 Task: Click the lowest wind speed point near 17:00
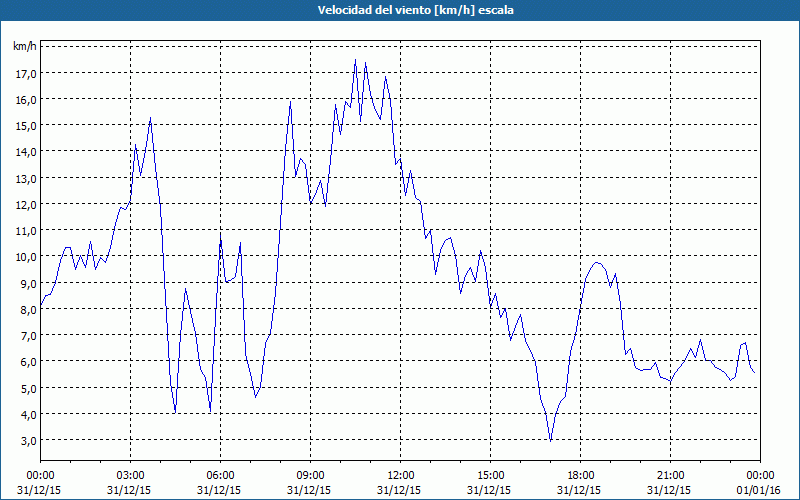[x=551, y=441]
